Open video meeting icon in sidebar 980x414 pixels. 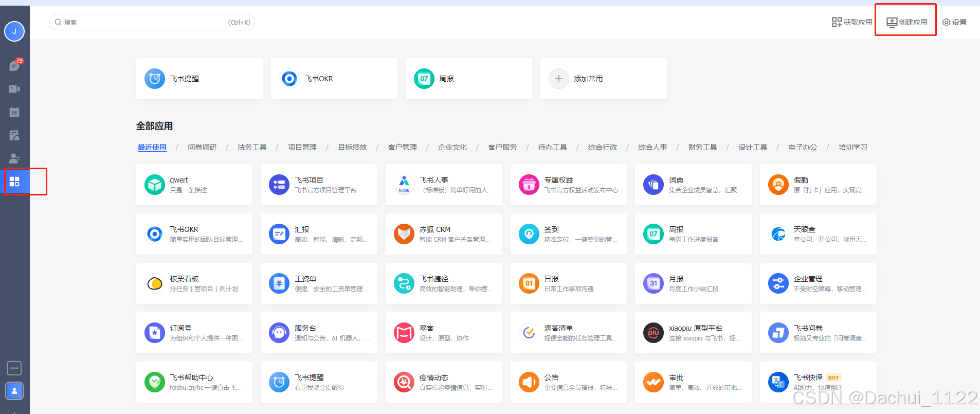point(14,89)
